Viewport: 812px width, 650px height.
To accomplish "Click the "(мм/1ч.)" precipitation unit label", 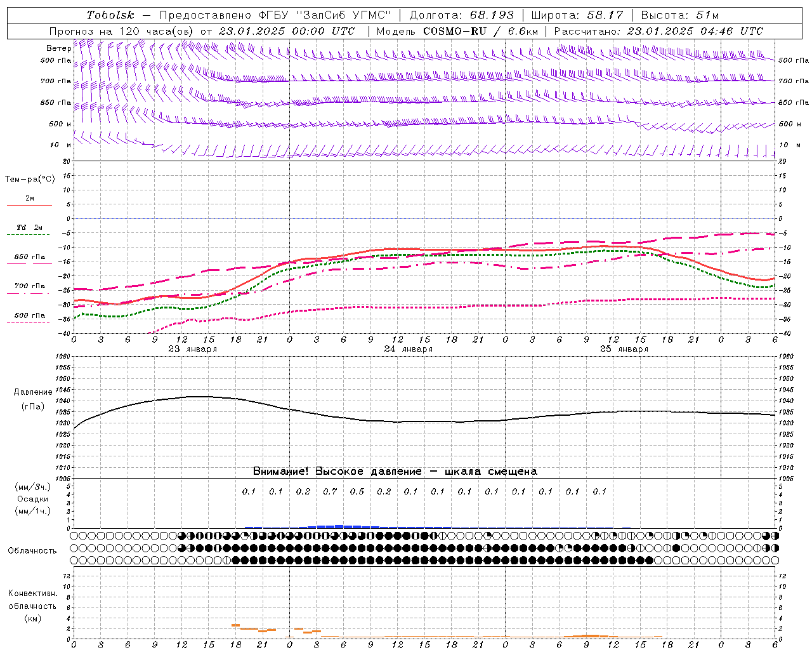I will click(x=33, y=511).
